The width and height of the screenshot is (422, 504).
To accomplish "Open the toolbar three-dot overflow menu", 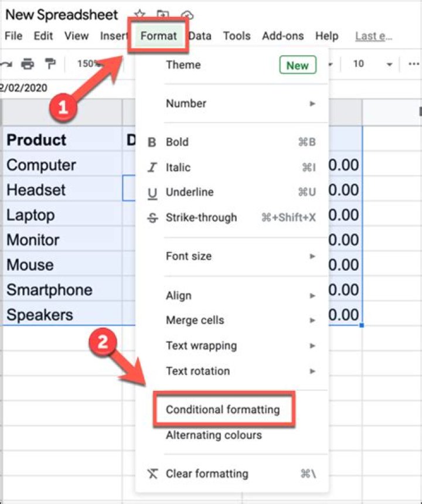I will (x=413, y=64).
